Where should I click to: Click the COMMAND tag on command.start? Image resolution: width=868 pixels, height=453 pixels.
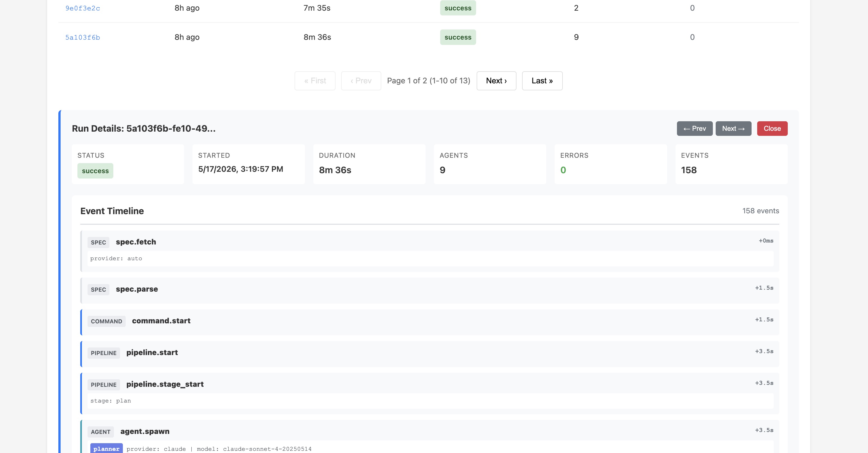tap(107, 321)
